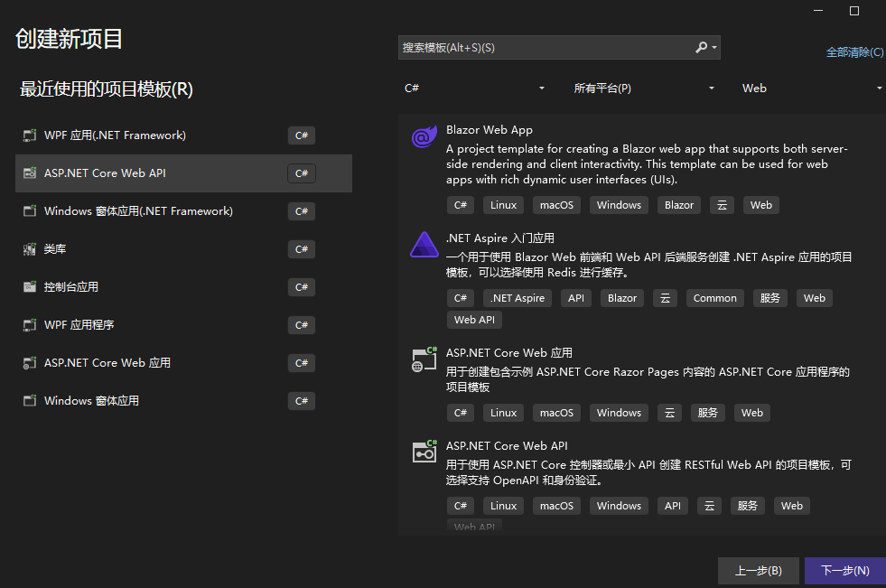Click the Blazor Web App description text
886x588 pixels.
coord(647,164)
